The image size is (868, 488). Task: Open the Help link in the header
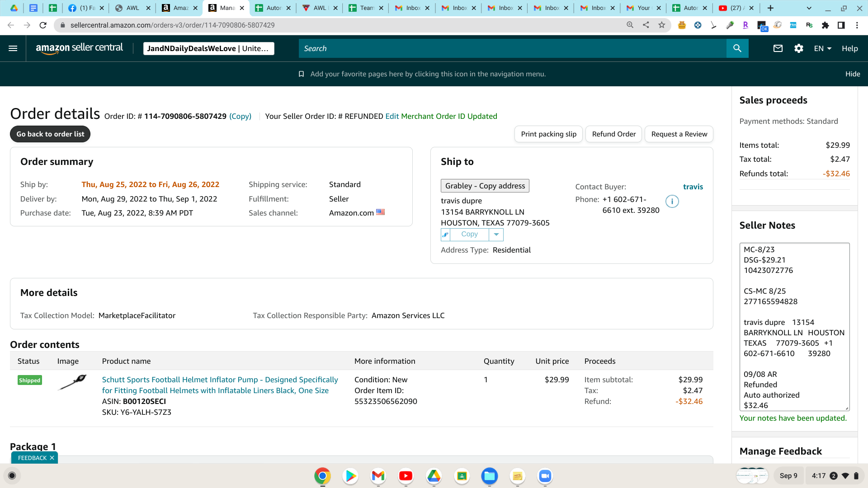[849, 48]
